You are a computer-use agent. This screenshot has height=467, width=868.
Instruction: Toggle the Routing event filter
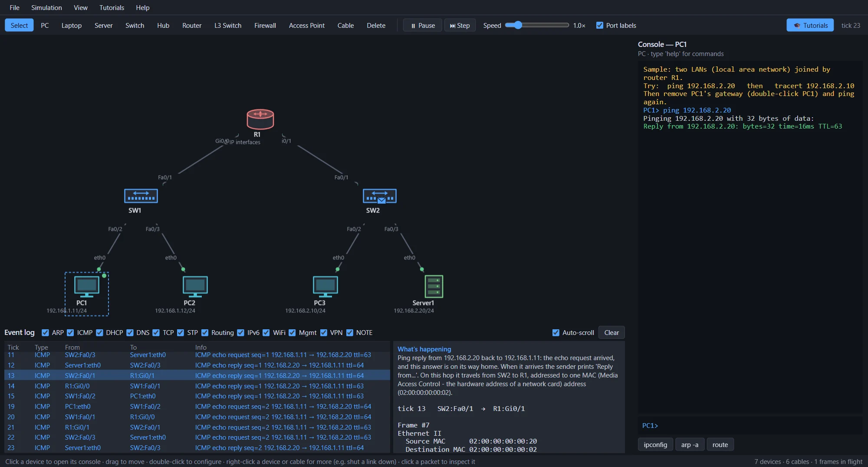tap(205, 333)
